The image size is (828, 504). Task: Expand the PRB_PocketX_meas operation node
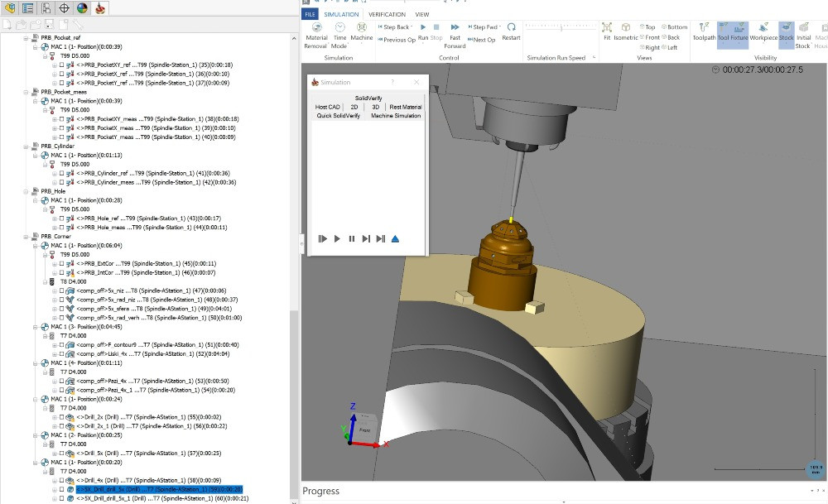click(x=54, y=128)
